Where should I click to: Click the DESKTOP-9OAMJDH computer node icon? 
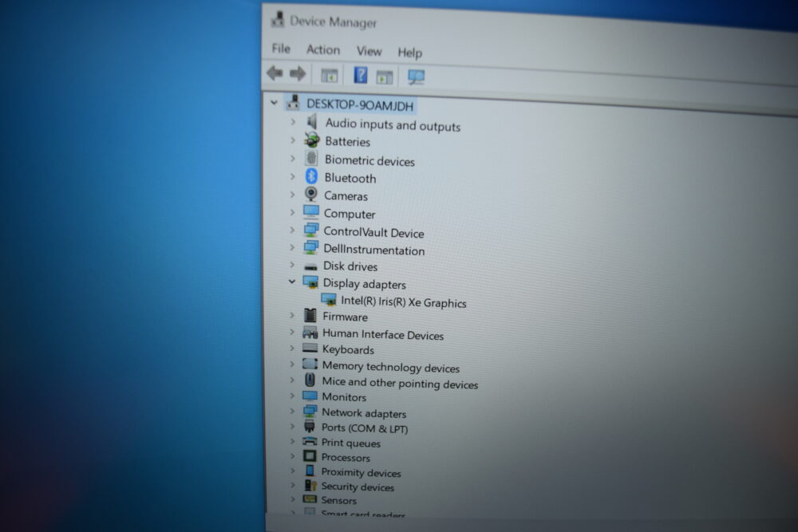(293, 102)
